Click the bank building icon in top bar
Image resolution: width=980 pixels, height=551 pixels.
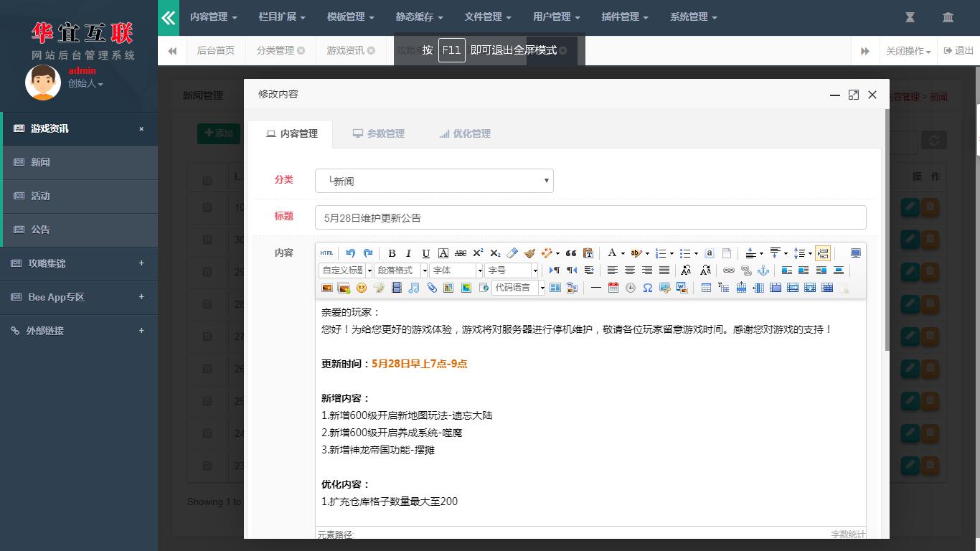948,17
